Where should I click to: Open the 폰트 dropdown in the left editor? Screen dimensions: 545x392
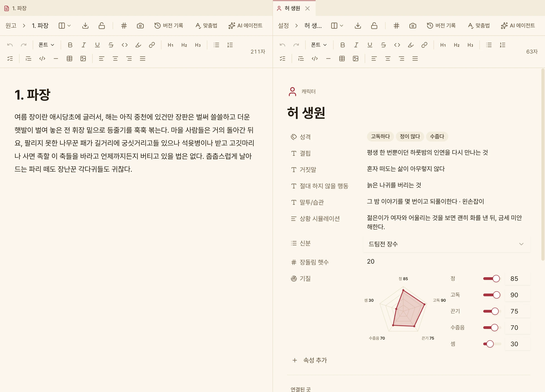tap(46, 45)
